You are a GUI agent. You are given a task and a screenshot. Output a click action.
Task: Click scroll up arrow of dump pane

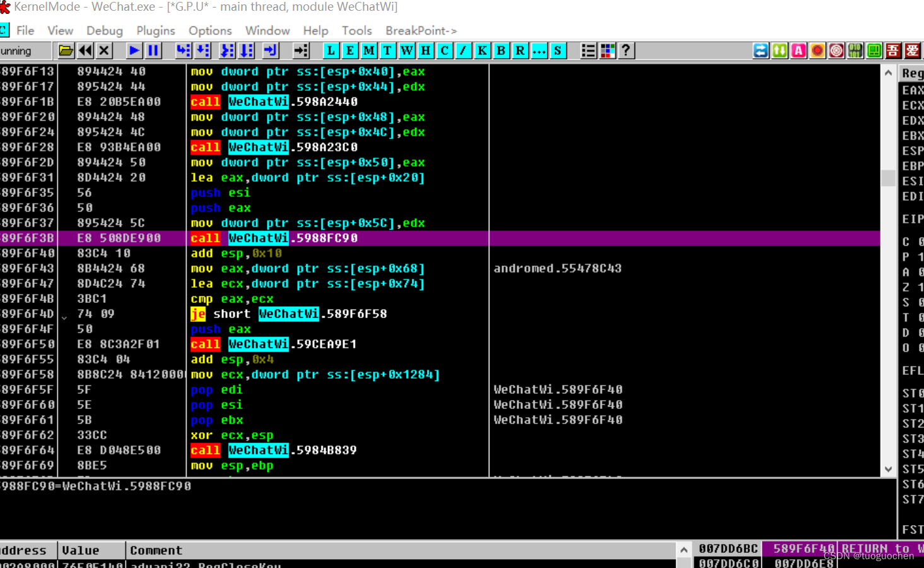(x=684, y=550)
